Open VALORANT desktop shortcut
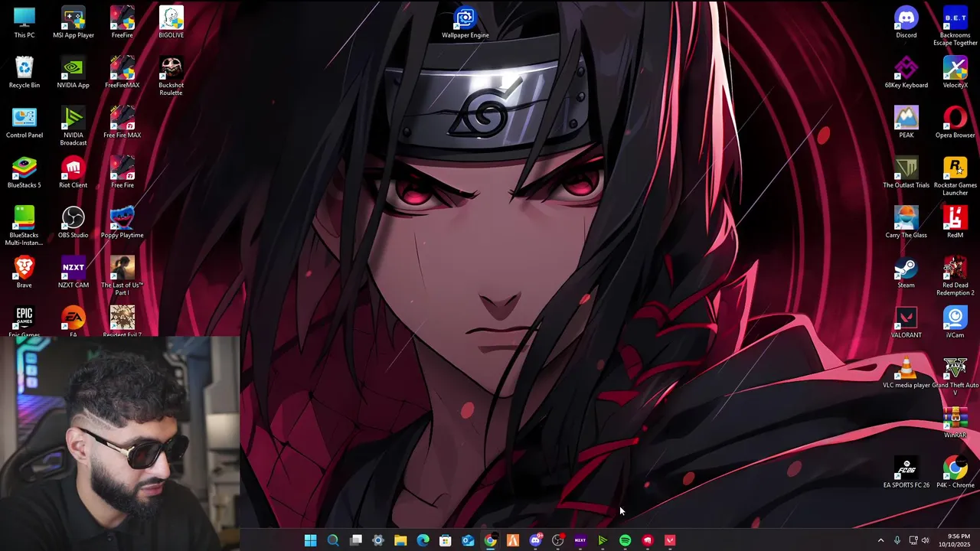The image size is (980, 551). pyautogui.click(x=906, y=322)
